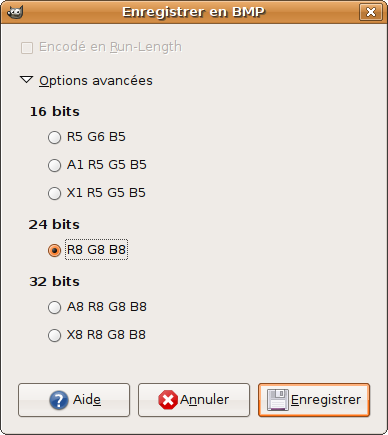Click the Options avancées expander label
Viewport: 388px width, 435px height.
[x=96, y=81]
